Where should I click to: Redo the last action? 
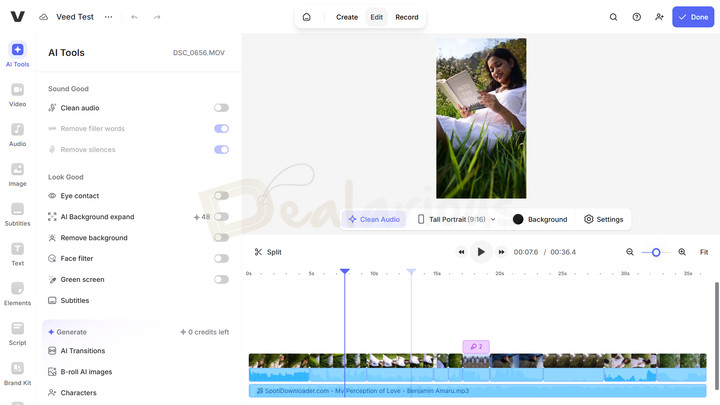pos(157,17)
